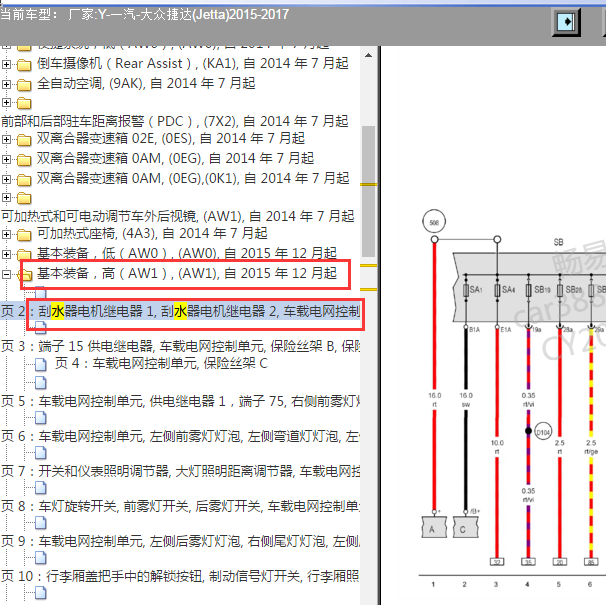The image size is (606, 605).
Task: Click fuse SB19 in wiring diagram
Action: 529,290
